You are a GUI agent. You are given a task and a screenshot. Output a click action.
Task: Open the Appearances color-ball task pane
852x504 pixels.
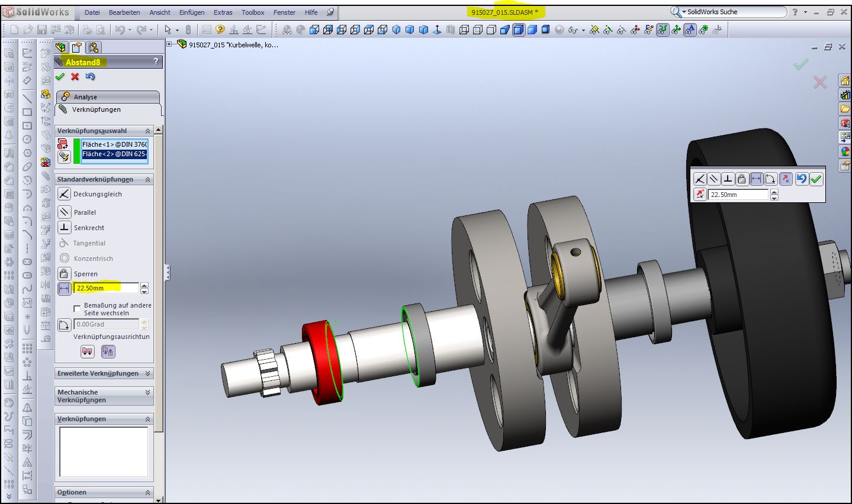pos(845,151)
